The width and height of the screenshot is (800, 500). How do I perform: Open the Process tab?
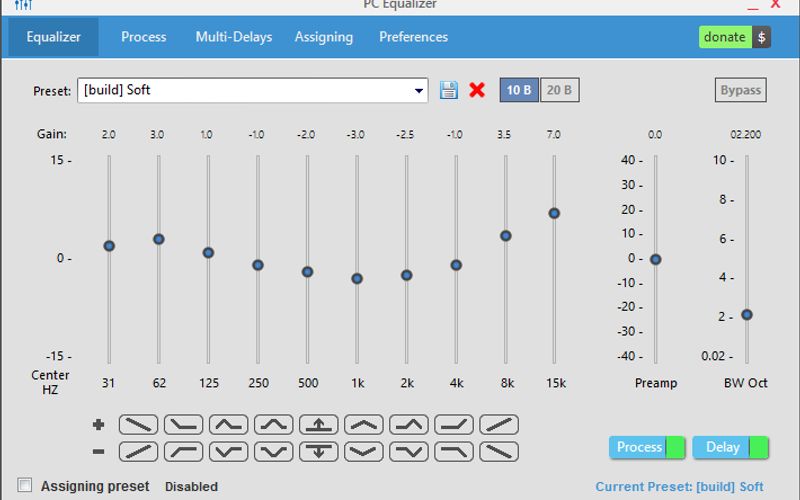(143, 37)
